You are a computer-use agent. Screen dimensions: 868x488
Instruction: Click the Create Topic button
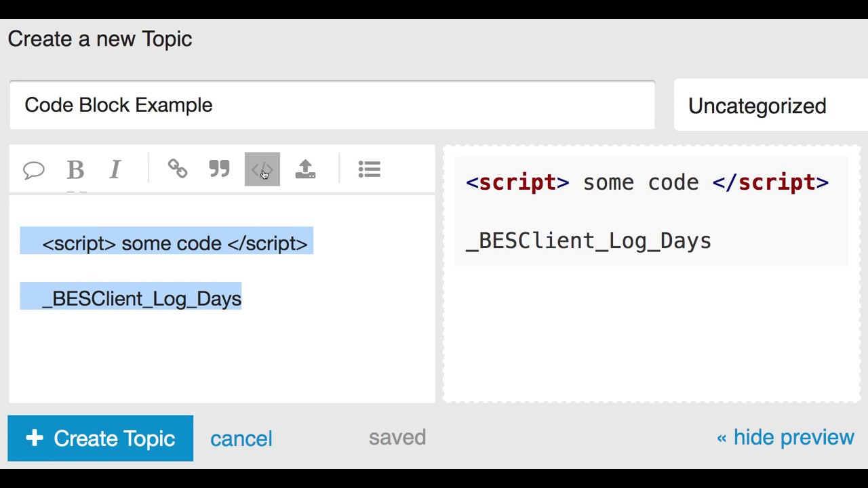[x=100, y=439]
